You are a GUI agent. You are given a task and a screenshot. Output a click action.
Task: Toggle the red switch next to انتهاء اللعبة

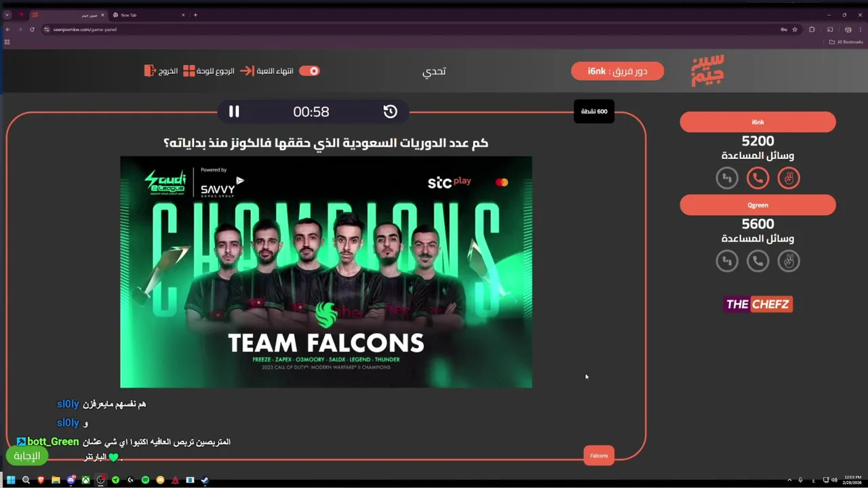point(309,71)
